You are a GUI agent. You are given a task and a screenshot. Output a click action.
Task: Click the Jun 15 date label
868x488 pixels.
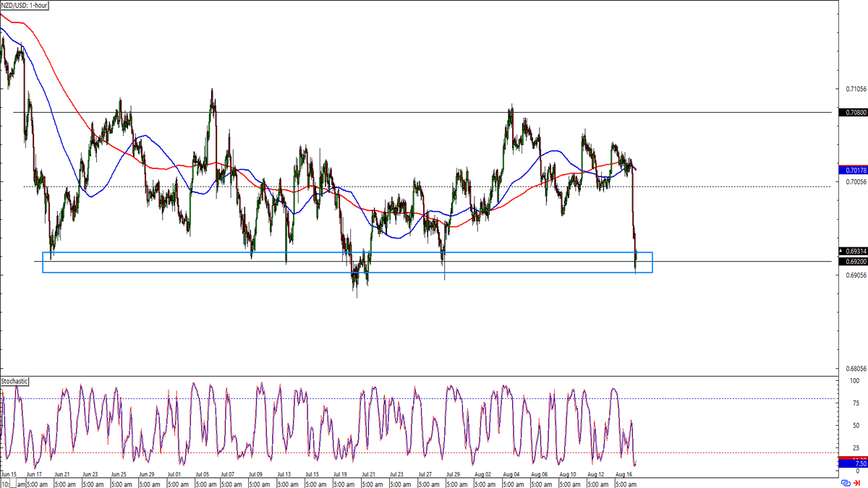click(x=9, y=475)
